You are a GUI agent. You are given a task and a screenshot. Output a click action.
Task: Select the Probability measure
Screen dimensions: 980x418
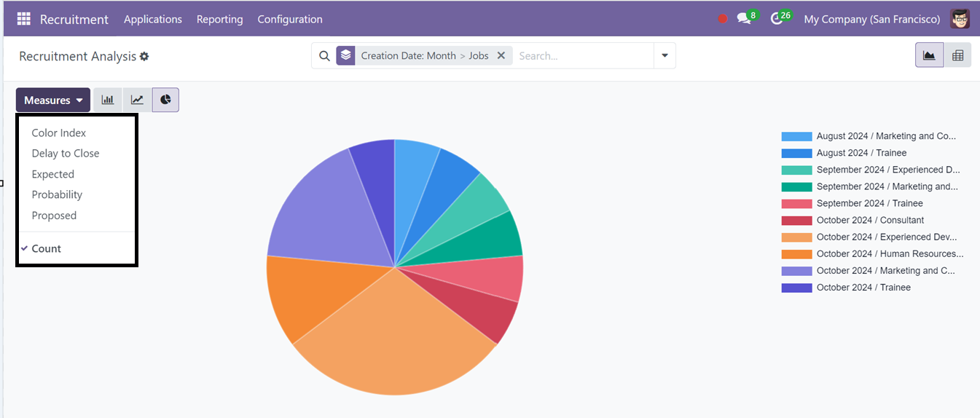(x=57, y=194)
